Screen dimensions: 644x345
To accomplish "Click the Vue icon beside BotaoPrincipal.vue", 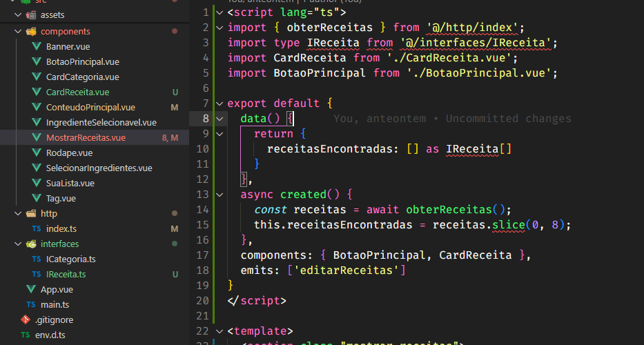I will coord(37,61).
